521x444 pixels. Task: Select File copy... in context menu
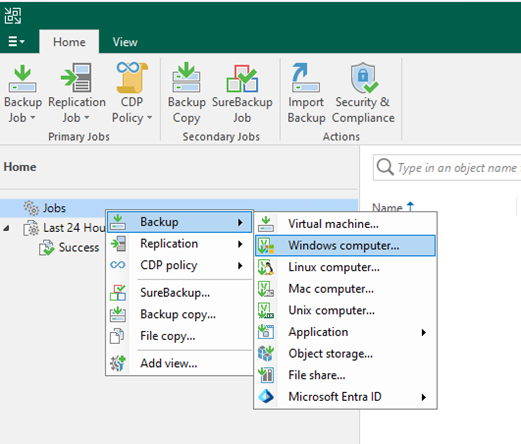pyautogui.click(x=179, y=336)
